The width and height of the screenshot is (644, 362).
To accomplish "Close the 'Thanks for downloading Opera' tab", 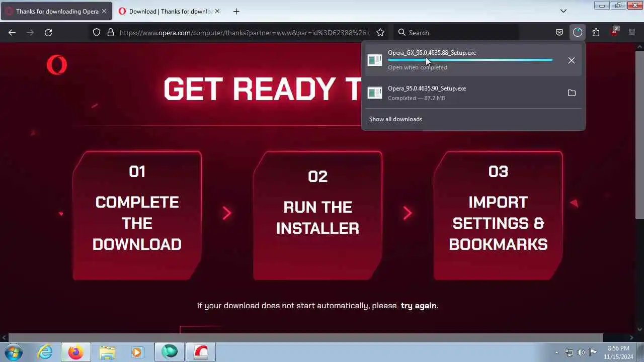I will click(104, 11).
